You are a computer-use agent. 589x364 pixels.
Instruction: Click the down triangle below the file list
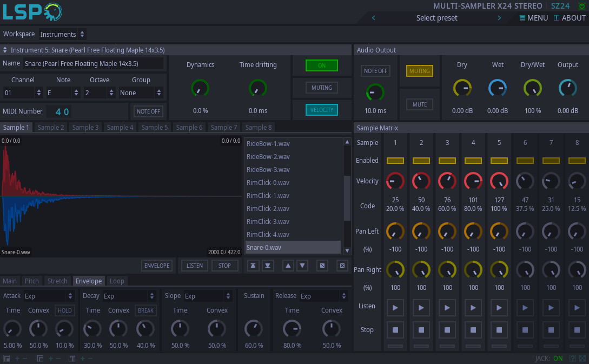click(303, 266)
